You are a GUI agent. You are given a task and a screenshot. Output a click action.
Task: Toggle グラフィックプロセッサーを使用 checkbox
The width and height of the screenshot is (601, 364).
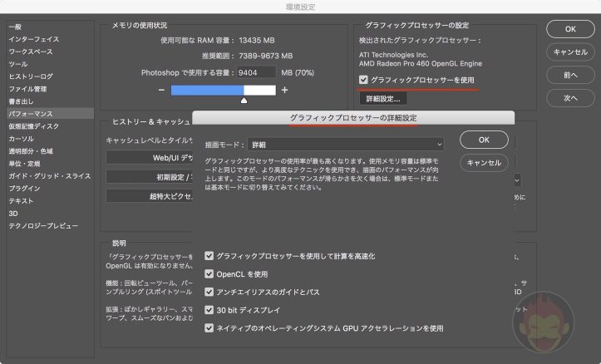(x=363, y=80)
